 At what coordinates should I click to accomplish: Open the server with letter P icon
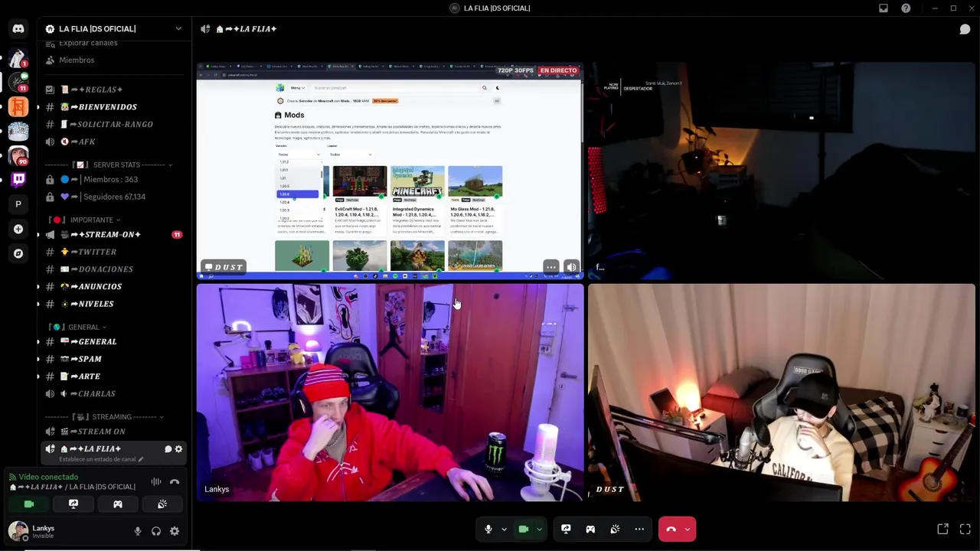[18, 204]
